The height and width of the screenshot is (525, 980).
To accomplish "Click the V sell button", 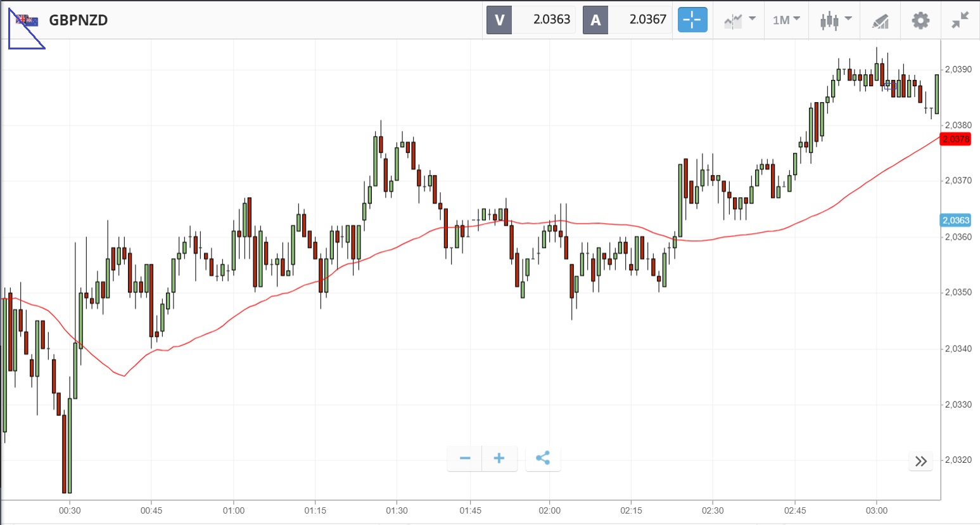I will click(x=499, y=20).
